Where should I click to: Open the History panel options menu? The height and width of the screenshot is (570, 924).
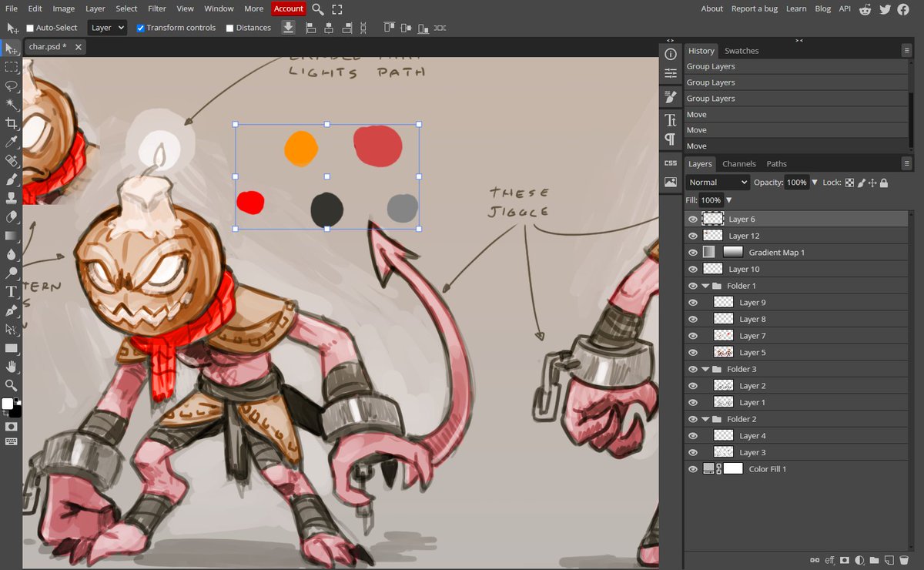(x=906, y=51)
